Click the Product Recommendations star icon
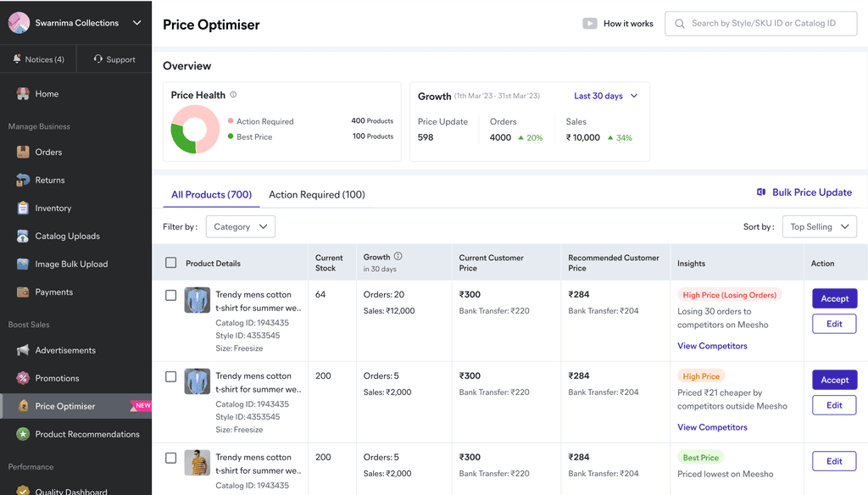The width and height of the screenshot is (868, 495). pos(23,434)
